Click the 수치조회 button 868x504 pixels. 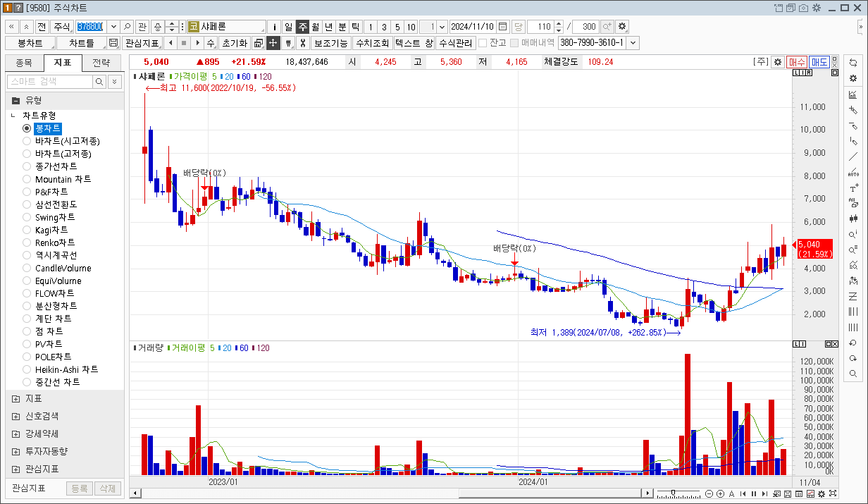click(372, 43)
